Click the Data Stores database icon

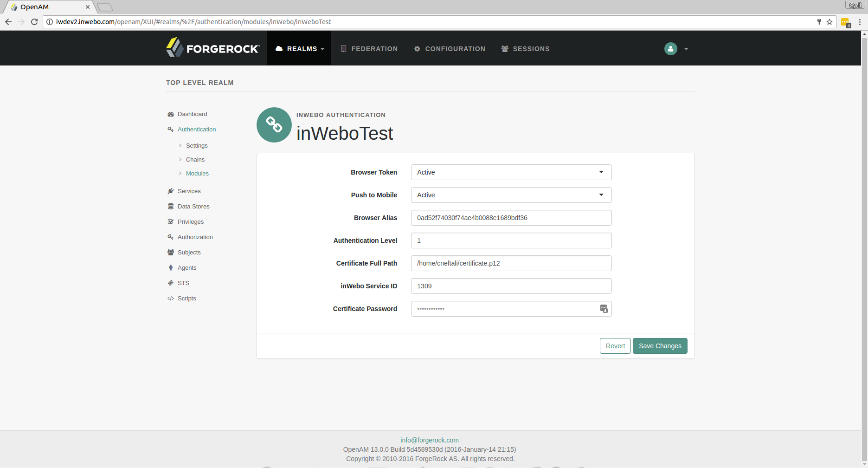pyautogui.click(x=171, y=207)
